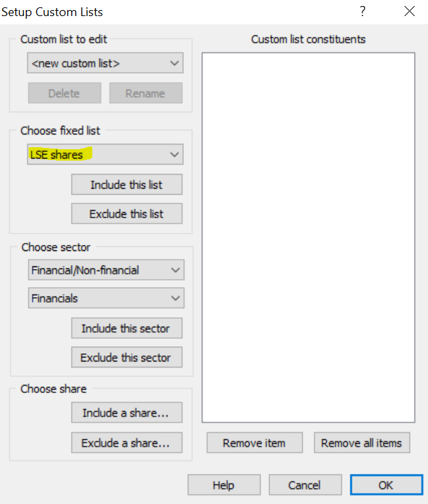Confirm with the OK button
The width and height of the screenshot is (428, 504).
click(387, 485)
